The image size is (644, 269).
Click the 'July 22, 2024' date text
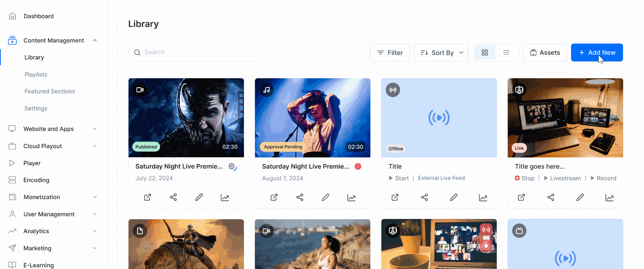click(x=154, y=178)
